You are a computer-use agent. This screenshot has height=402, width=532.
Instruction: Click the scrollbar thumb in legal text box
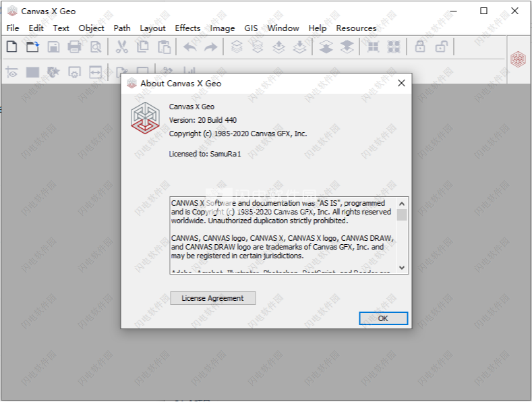coord(402,215)
